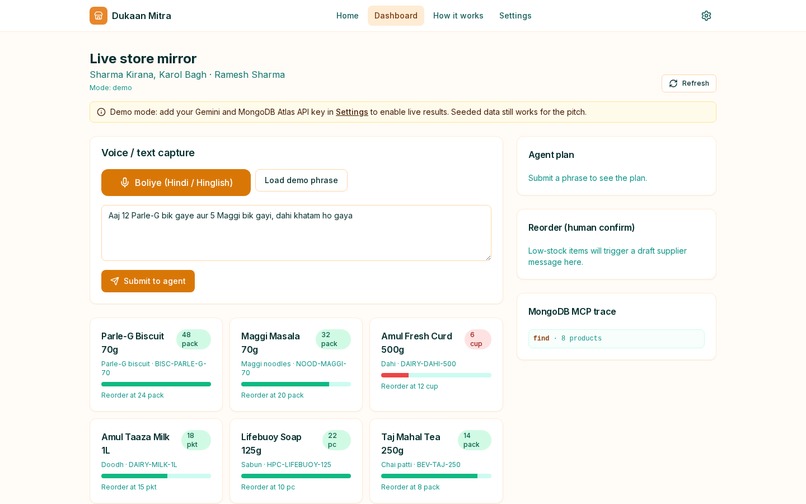Click 'Doodh · DAIRY-MILK-1L' SKU text

pyautogui.click(x=139, y=465)
